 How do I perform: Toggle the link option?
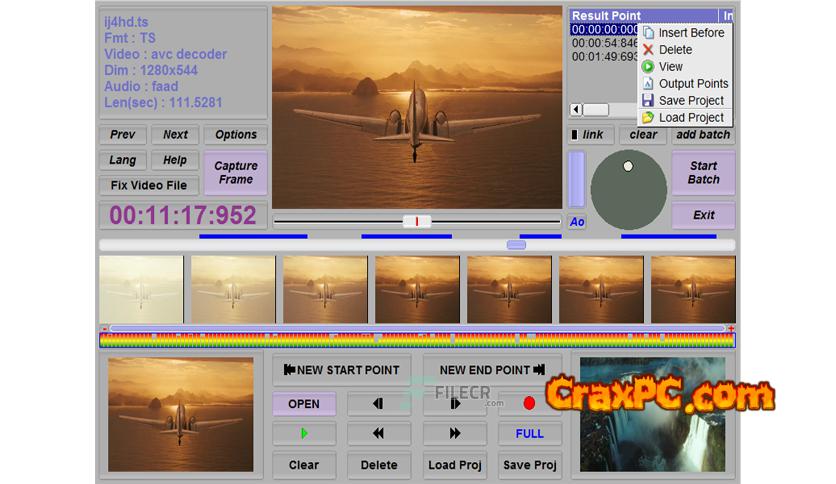coord(591,134)
